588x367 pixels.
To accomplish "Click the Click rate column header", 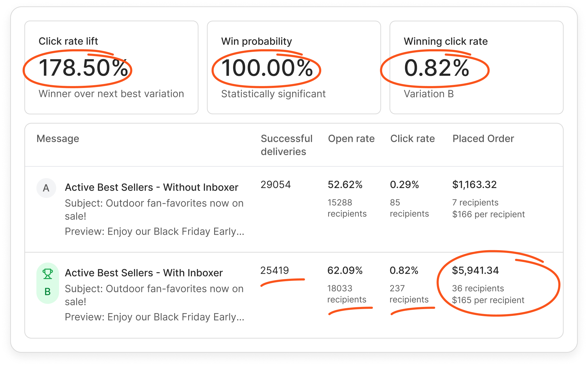I will tap(412, 138).
